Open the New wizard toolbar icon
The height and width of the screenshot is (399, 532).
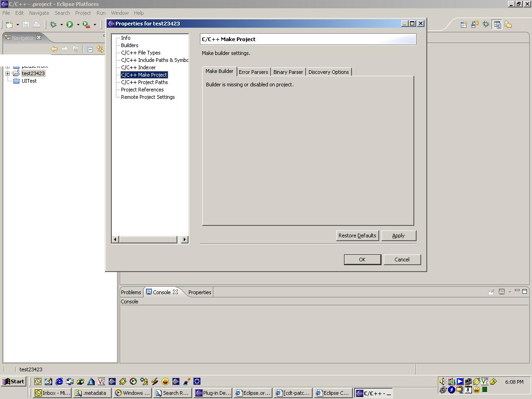(x=9, y=24)
